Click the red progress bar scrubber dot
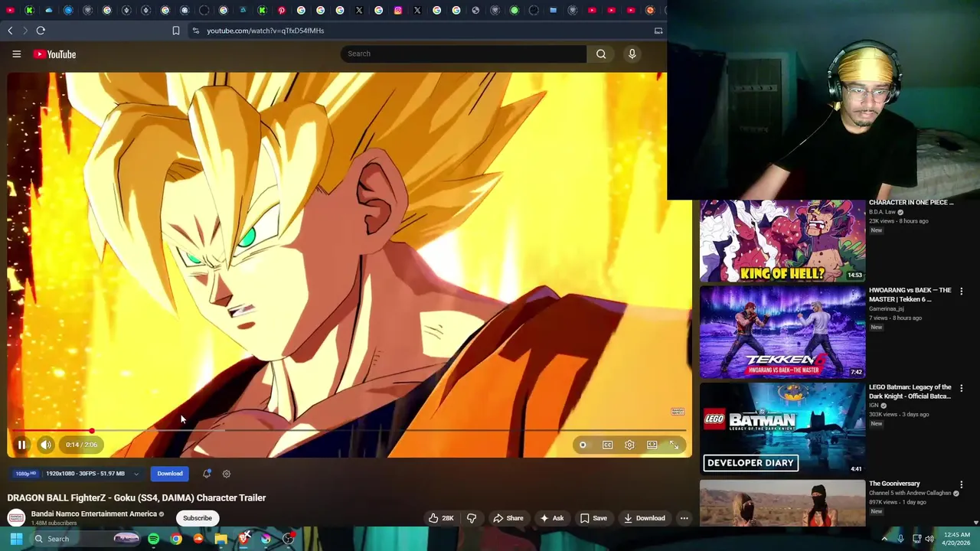Screen dimensions: 980x551 (x=92, y=431)
